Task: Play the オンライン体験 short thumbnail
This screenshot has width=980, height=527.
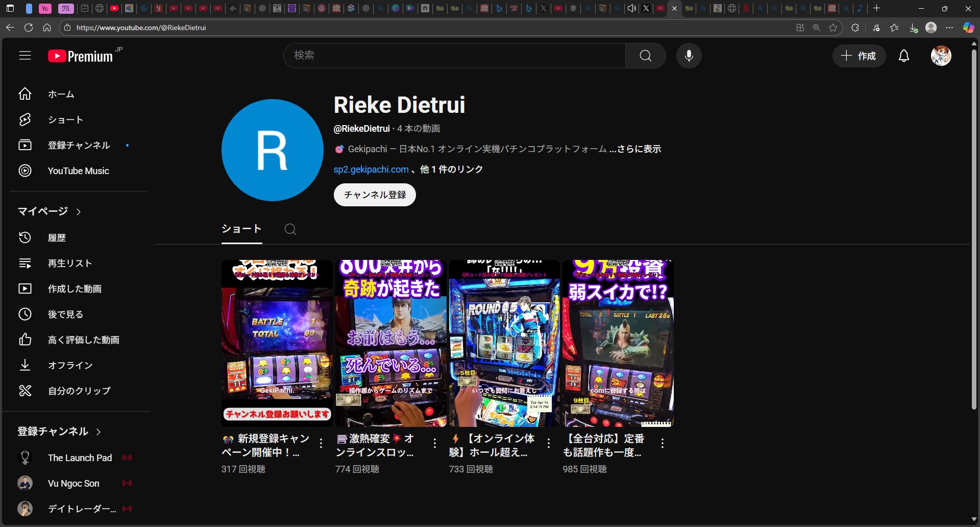Action: pyautogui.click(x=504, y=343)
